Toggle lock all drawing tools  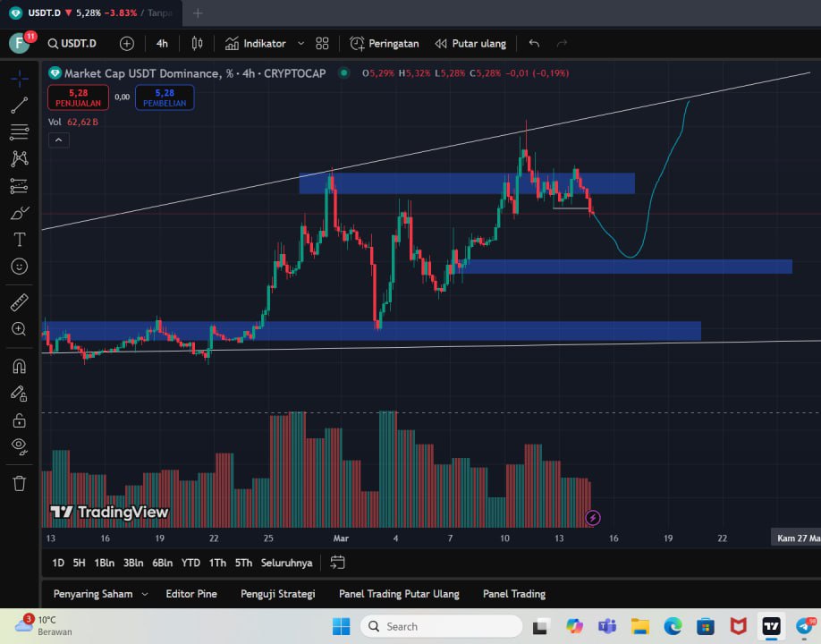tap(20, 419)
